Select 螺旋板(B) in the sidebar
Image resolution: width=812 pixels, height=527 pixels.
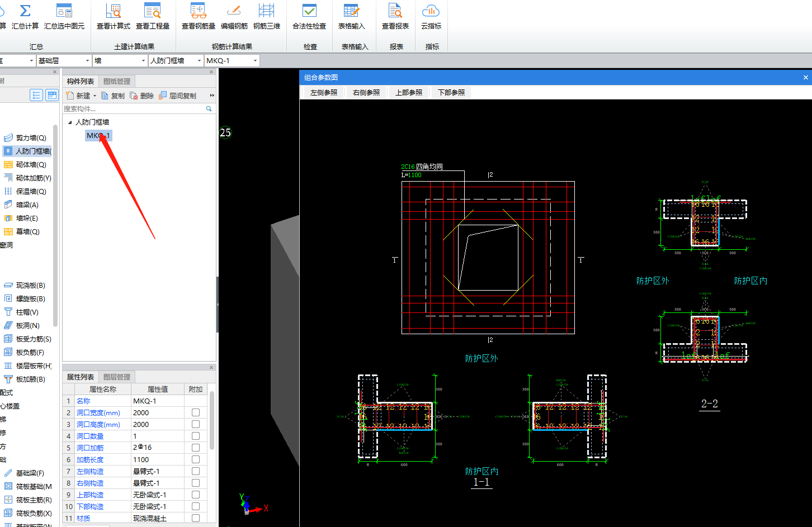(x=25, y=298)
